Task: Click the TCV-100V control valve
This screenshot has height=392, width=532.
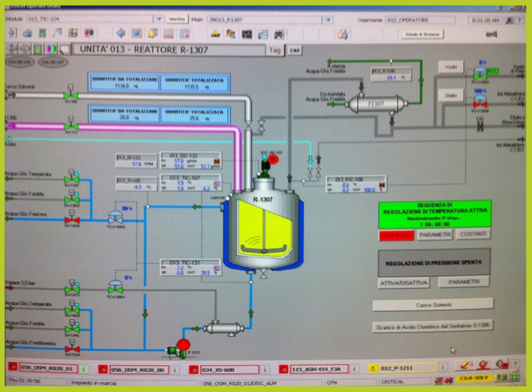Action: (x=115, y=287)
